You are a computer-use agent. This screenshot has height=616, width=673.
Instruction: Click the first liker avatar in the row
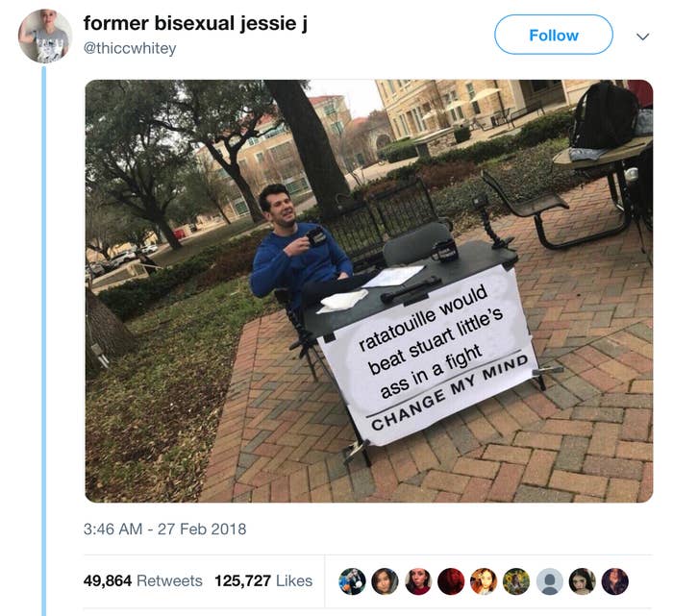tap(352, 581)
